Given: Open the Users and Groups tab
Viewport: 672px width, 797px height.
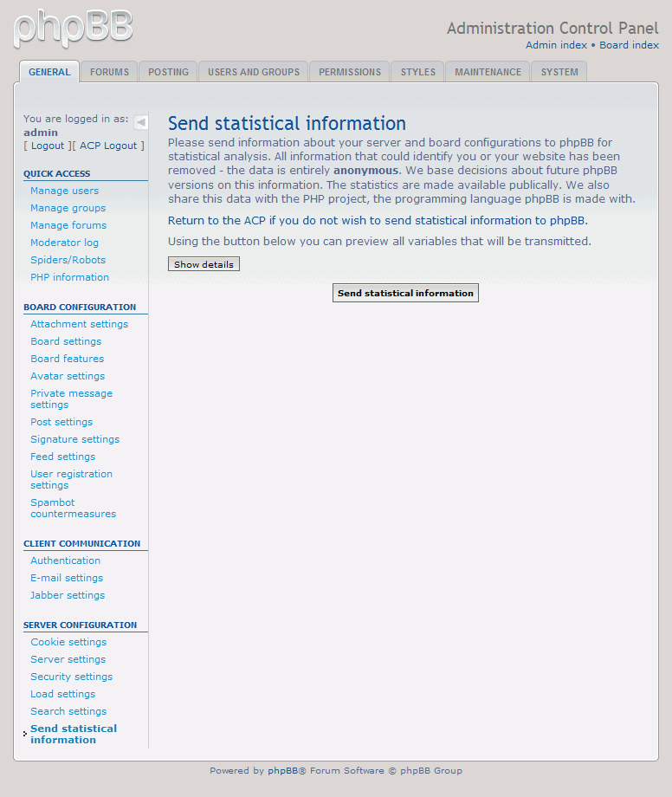Looking at the screenshot, I should [254, 72].
